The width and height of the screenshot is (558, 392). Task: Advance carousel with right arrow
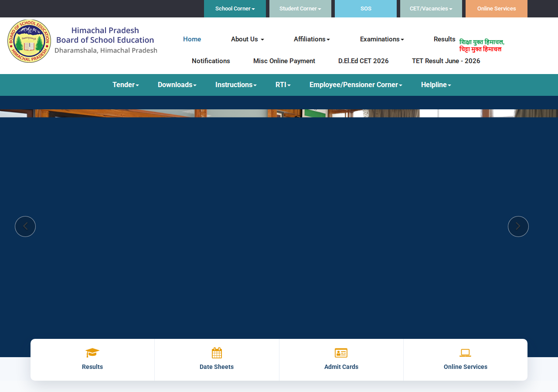pos(518,226)
